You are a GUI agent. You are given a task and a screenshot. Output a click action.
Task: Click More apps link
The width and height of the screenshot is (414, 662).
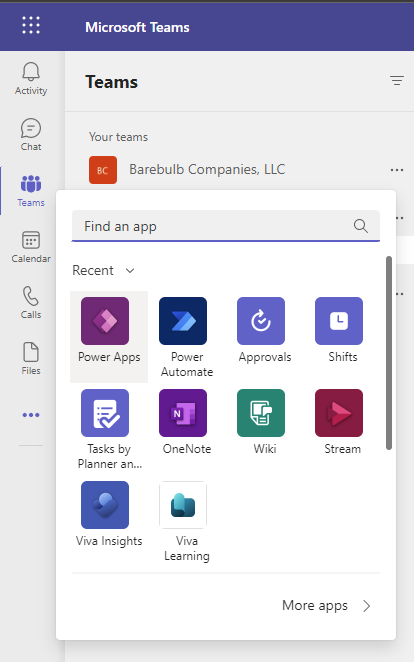pyautogui.click(x=326, y=606)
